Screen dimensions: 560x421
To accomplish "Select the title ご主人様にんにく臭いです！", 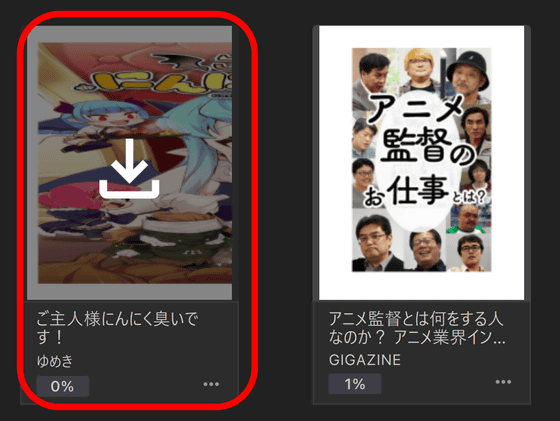I will coord(117,327).
